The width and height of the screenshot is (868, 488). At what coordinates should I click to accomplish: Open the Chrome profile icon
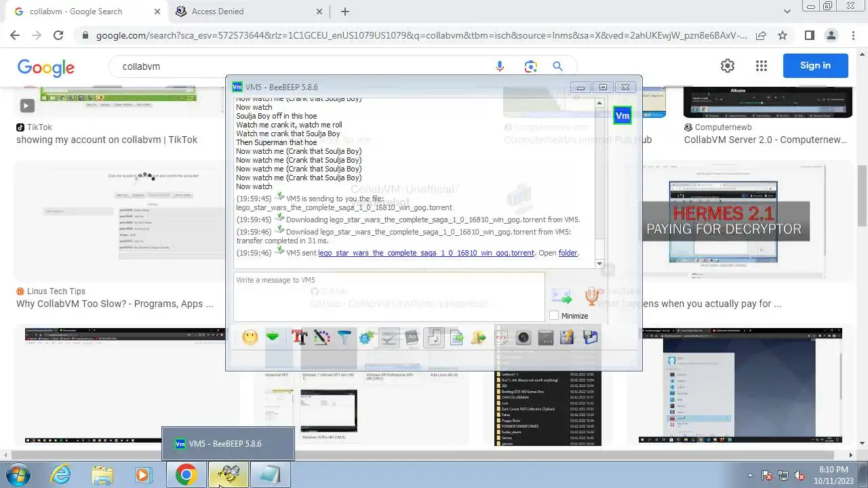pos(831,35)
